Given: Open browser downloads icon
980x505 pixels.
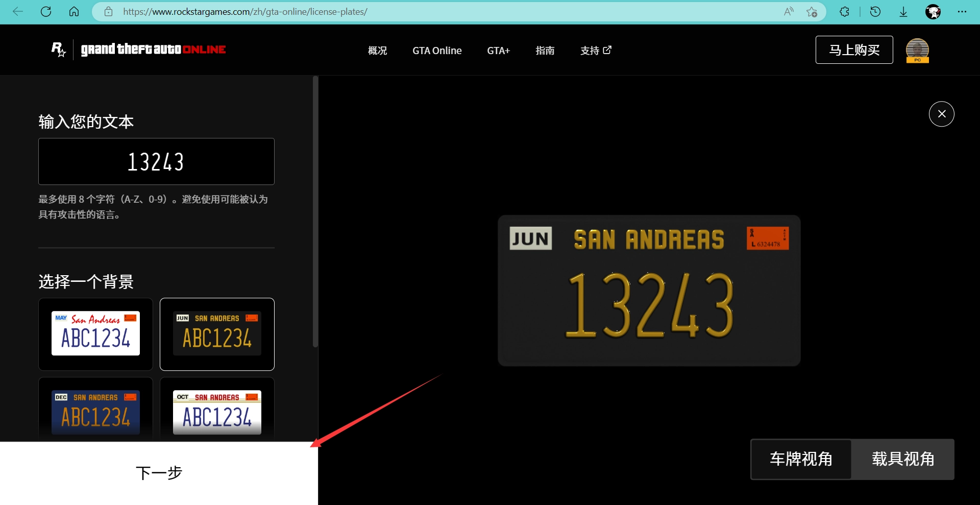Looking at the screenshot, I should [903, 12].
